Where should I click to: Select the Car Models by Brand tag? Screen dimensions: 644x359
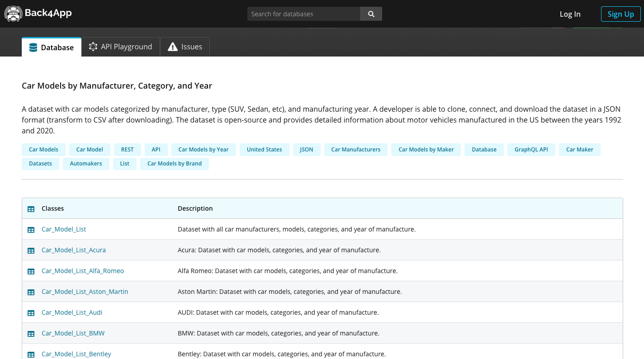coord(175,164)
